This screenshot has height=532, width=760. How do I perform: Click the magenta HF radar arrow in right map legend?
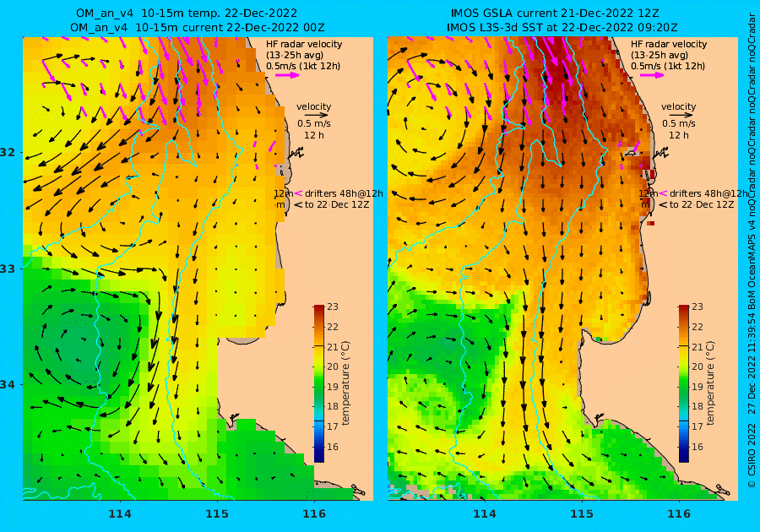[652, 75]
